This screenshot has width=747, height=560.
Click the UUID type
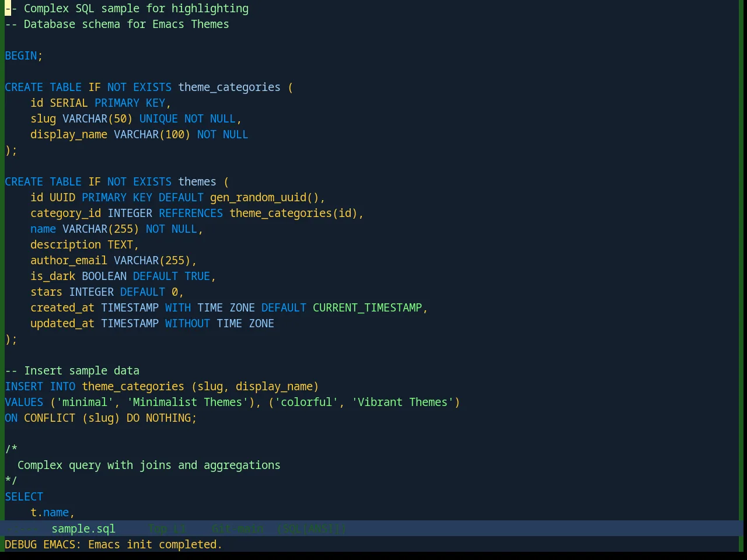62,198
